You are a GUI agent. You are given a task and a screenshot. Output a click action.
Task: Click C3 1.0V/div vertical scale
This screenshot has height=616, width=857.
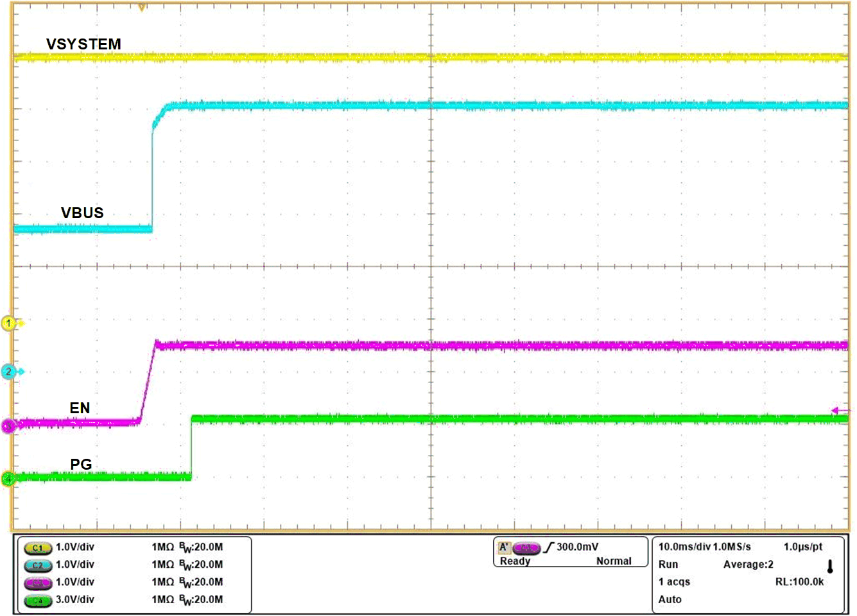click(75, 581)
